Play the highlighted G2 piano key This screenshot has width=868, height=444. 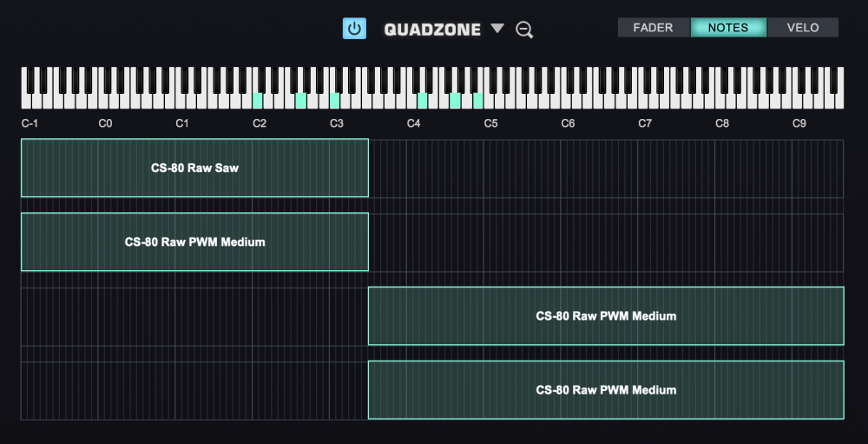[301, 100]
